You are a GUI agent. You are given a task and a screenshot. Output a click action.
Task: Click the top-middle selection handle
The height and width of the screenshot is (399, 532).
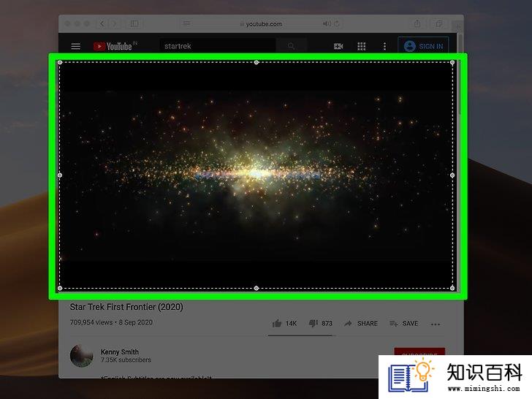(x=256, y=62)
